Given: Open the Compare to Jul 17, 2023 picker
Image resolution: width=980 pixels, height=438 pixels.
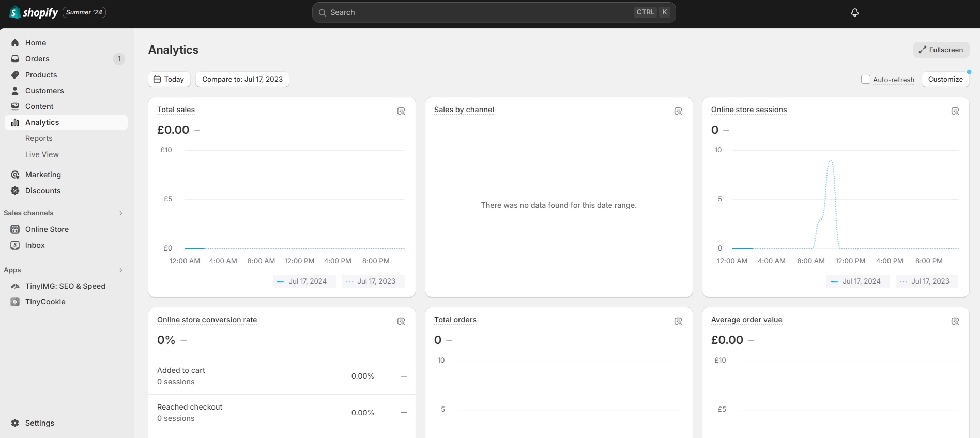Looking at the screenshot, I should click(242, 79).
